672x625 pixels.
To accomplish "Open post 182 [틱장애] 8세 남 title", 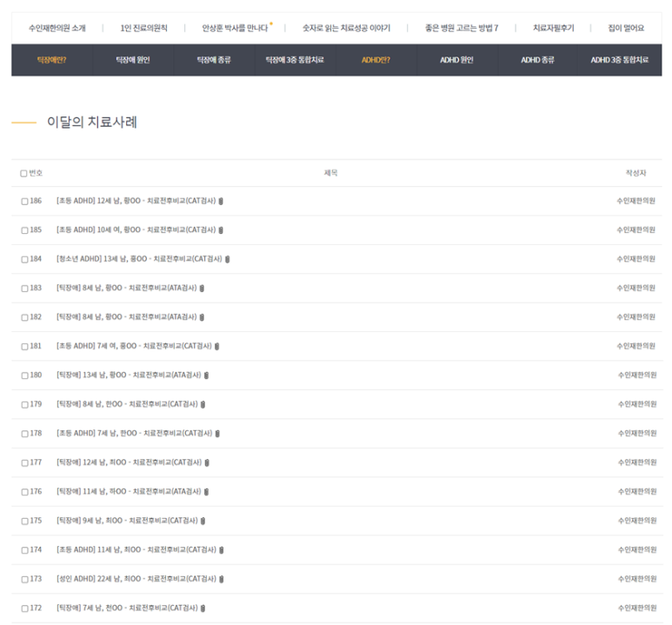I will pos(127,317).
